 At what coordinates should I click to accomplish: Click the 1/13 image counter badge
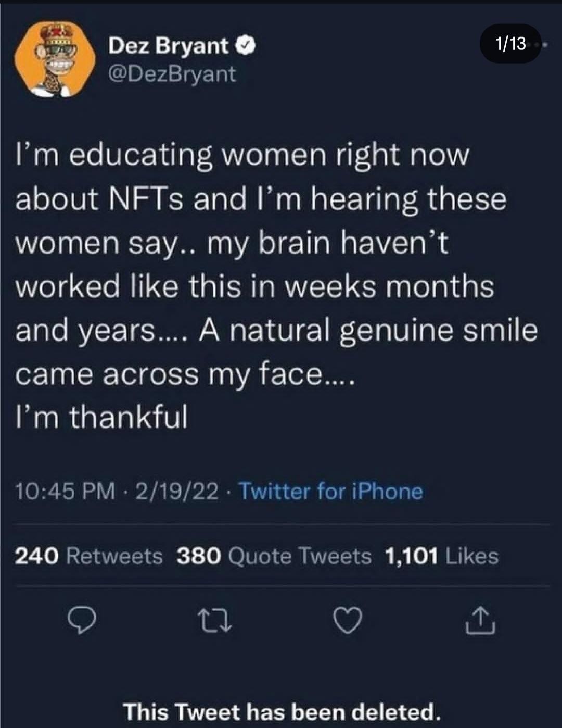coord(510,44)
